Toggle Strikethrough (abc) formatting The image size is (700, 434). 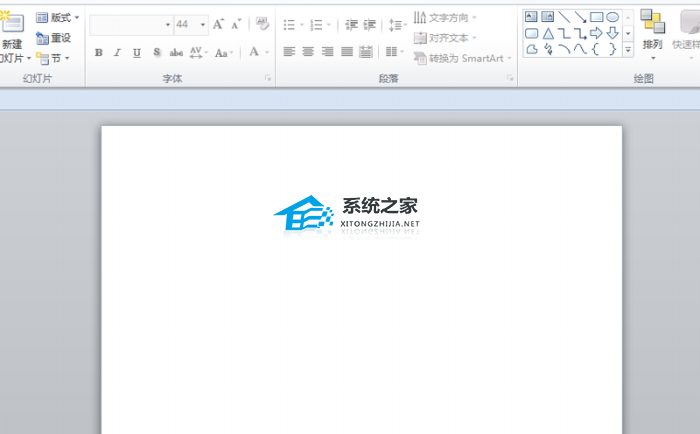tap(176, 53)
